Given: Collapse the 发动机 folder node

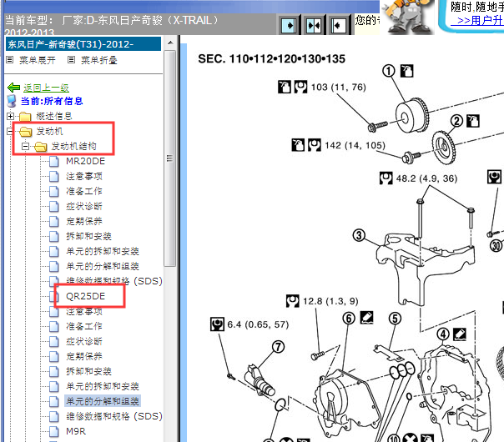Looking at the screenshot, I should tap(10, 131).
